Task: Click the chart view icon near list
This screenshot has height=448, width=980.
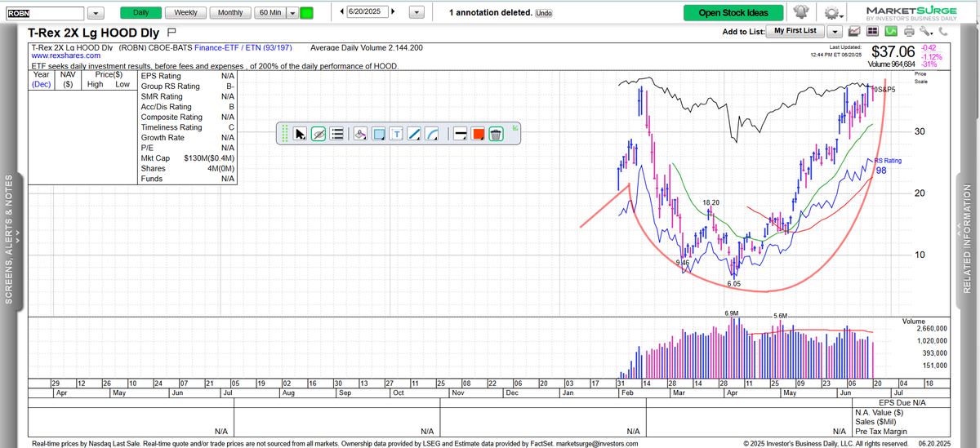Action: pyautogui.click(x=854, y=31)
